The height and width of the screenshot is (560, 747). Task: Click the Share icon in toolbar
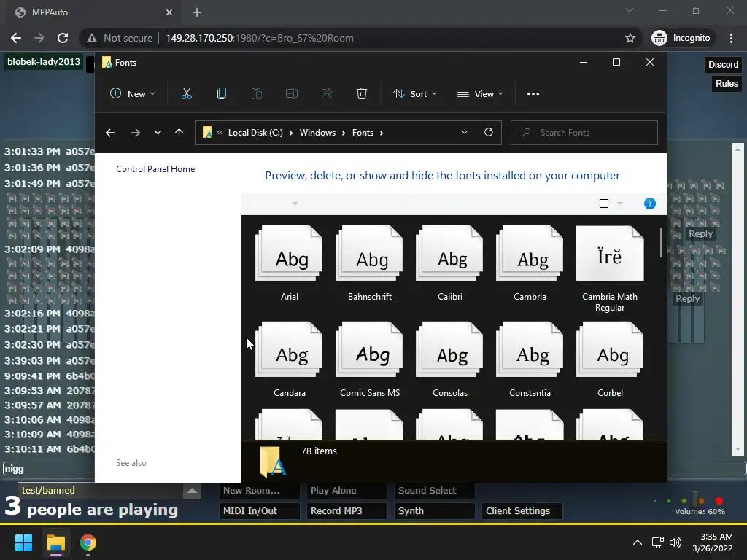pyautogui.click(x=327, y=94)
